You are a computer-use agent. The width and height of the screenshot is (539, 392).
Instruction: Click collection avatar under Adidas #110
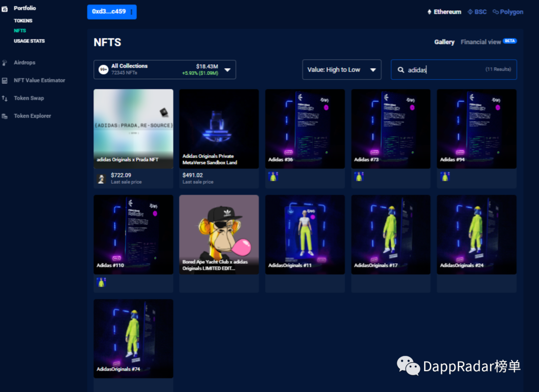(101, 282)
